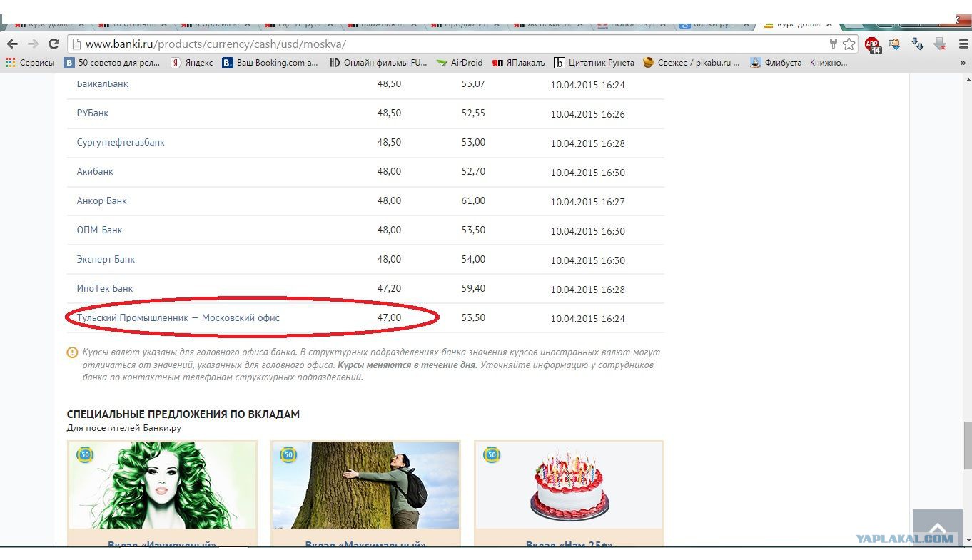The height and width of the screenshot is (560, 972).
Task: Open the РУБанк link
Action: tap(93, 113)
